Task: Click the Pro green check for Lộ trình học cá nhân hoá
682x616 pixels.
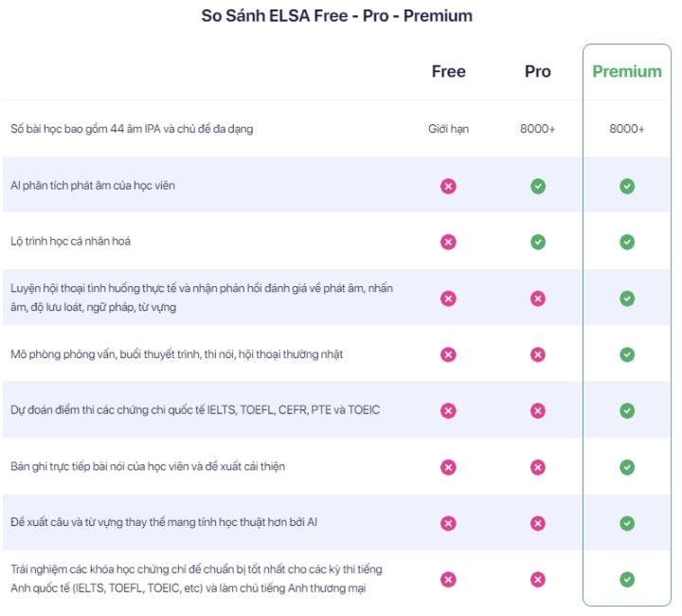Action: point(538,242)
